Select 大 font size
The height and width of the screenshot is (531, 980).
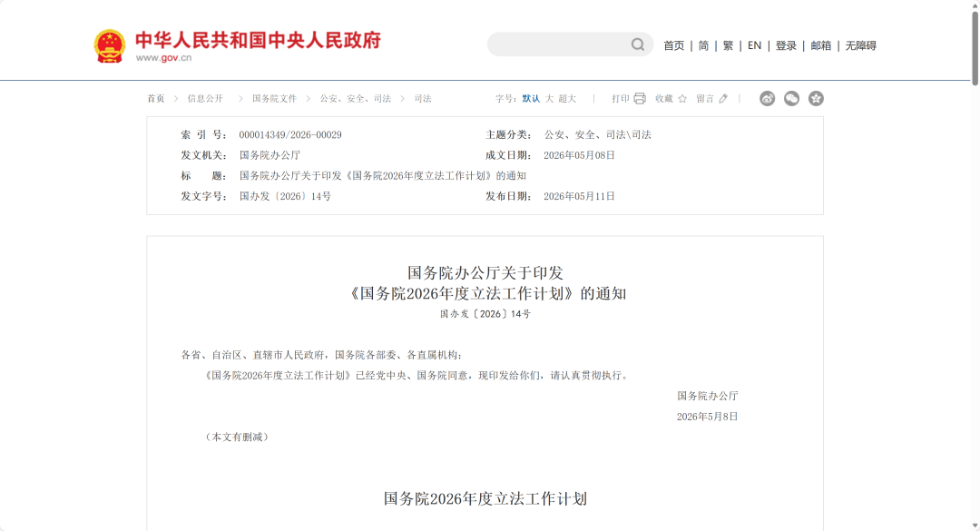(549, 99)
